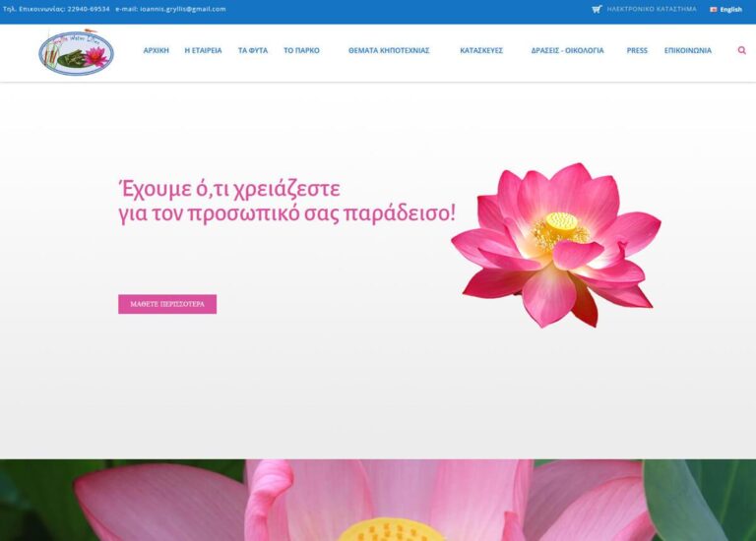756x541 pixels.
Task: Expand the ΘΕΜΑΤΑ ΚΗΠΟΤΕΧΝΙΑΣ menu
Action: [x=389, y=50]
